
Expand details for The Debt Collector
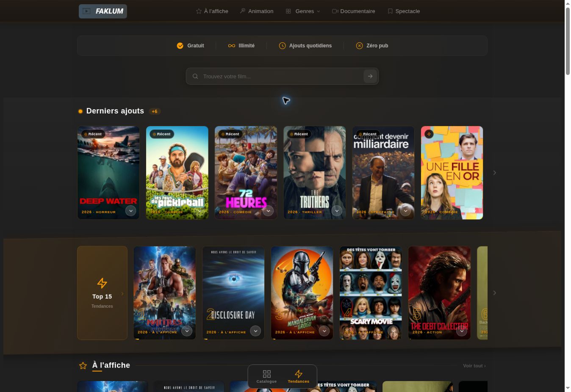click(461, 331)
